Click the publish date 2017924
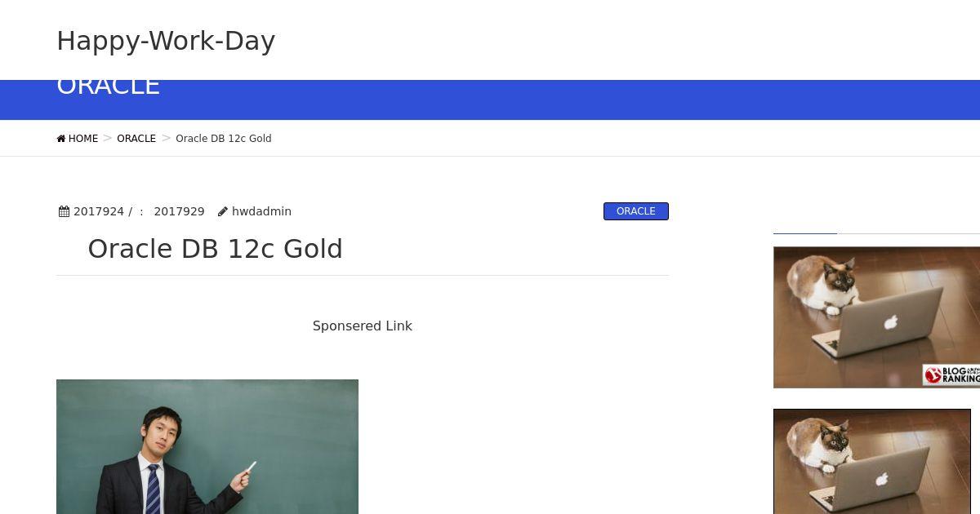The image size is (980, 514). click(x=99, y=211)
